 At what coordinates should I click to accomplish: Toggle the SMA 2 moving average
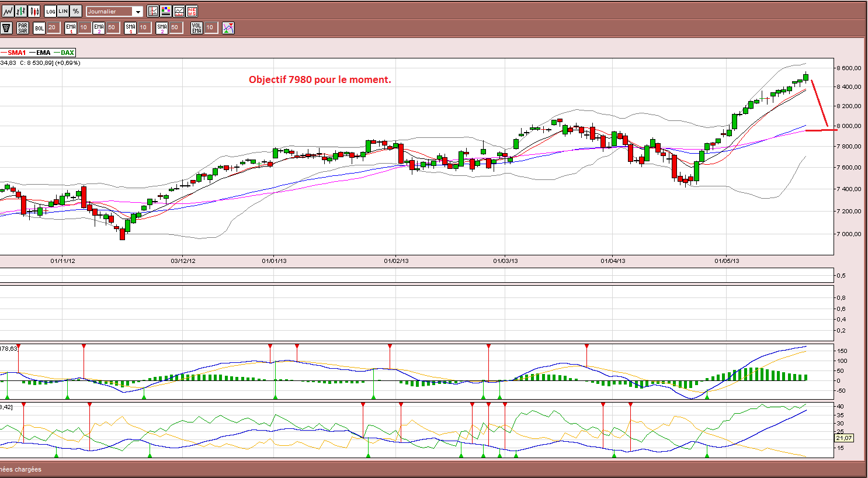click(x=162, y=27)
